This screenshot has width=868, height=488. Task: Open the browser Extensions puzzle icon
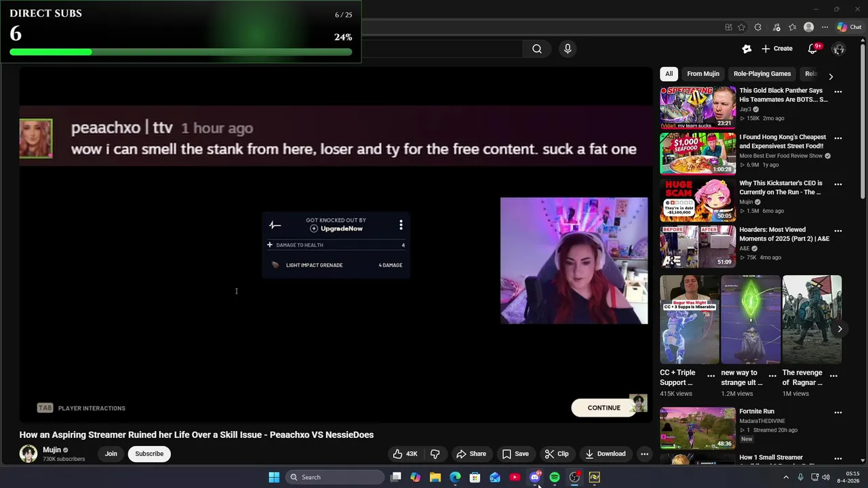click(x=757, y=27)
